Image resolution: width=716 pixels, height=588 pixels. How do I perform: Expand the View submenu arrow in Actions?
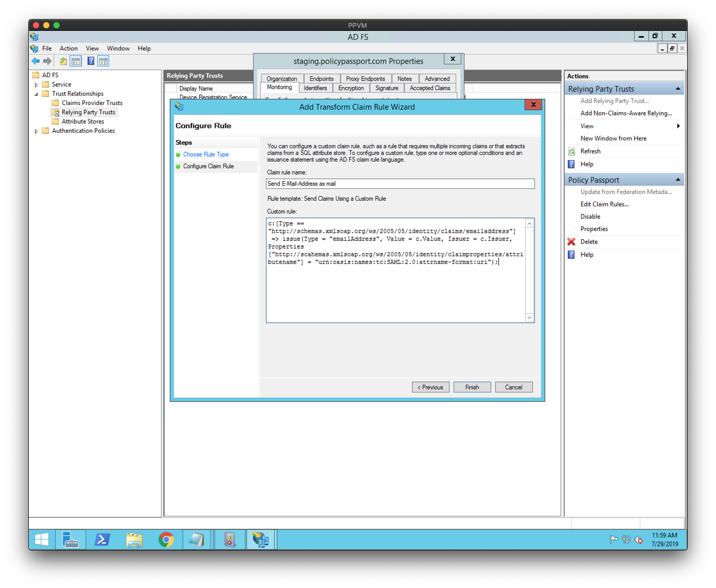point(678,126)
